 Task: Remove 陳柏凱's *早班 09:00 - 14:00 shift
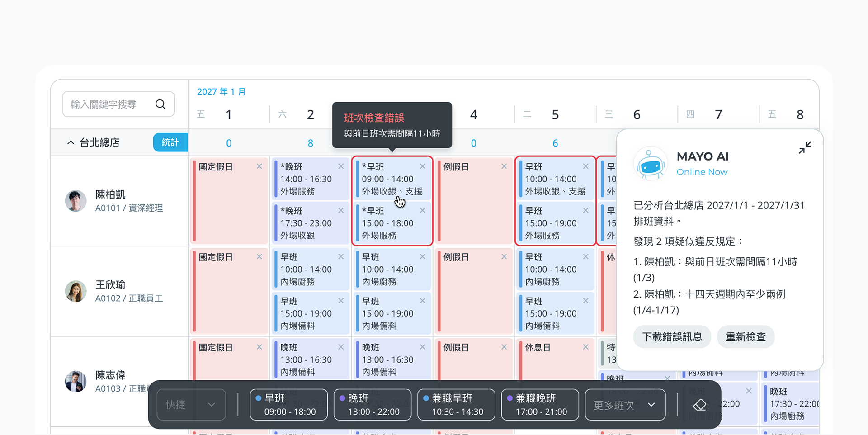point(422,166)
